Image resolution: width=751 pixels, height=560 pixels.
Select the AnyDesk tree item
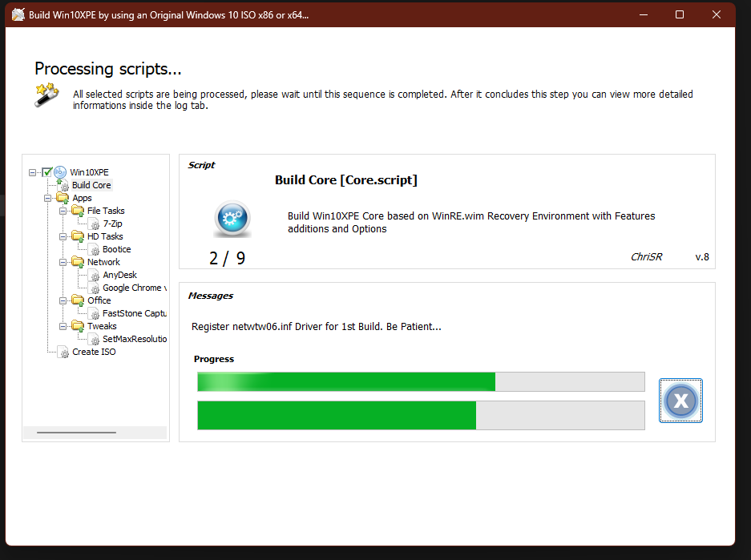[x=119, y=275]
